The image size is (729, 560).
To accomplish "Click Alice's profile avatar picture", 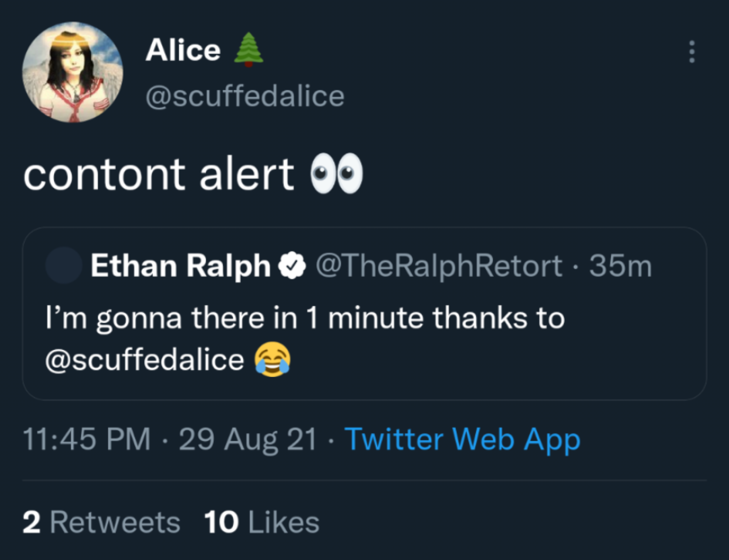I will pyautogui.click(x=73, y=72).
